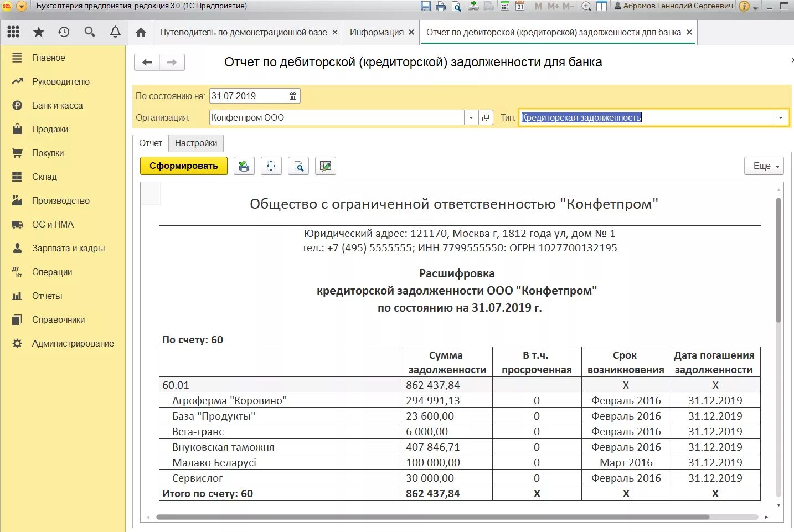Image resolution: width=794 pixels, height=532 pixels.
Task: Close the Информация tab
Action: pos(411,32)
